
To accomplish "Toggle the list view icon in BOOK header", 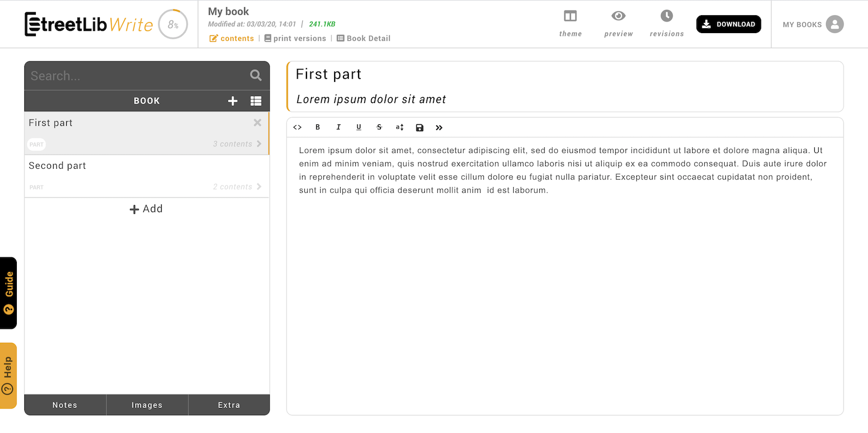I will [x=256, y=101].
